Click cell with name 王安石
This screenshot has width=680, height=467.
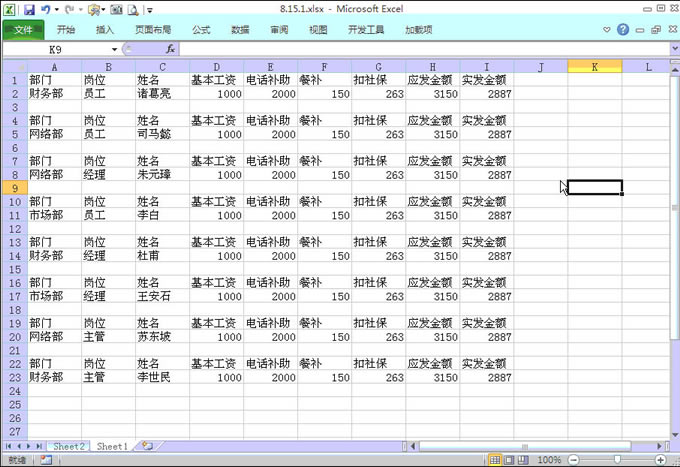click(162, 296)
